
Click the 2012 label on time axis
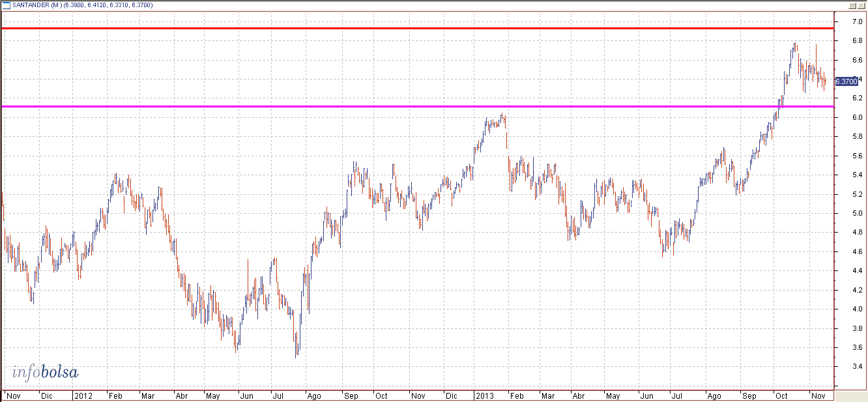click(83, 395)
